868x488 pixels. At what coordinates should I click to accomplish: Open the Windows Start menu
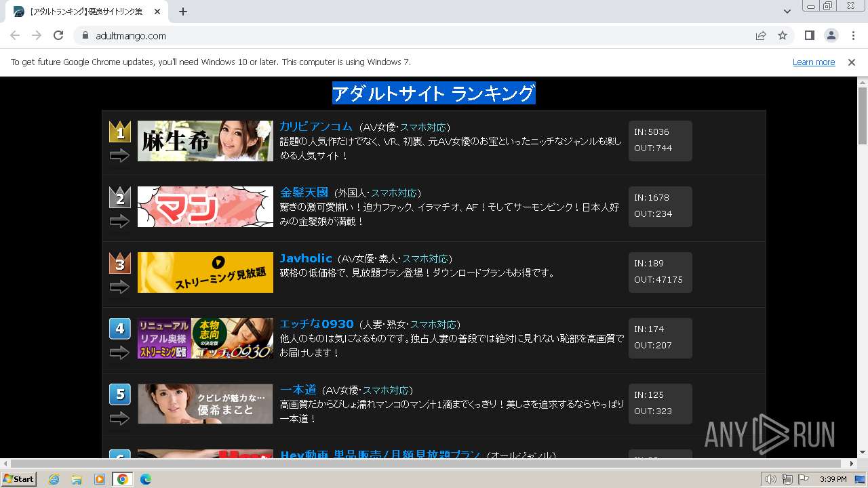pos(19,479)
